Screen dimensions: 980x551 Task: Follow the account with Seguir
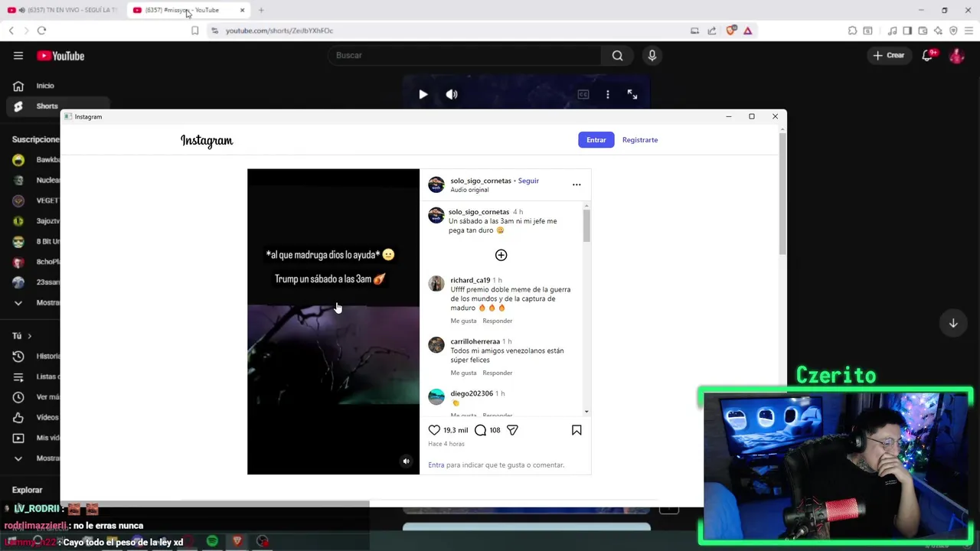coord(528,181)
